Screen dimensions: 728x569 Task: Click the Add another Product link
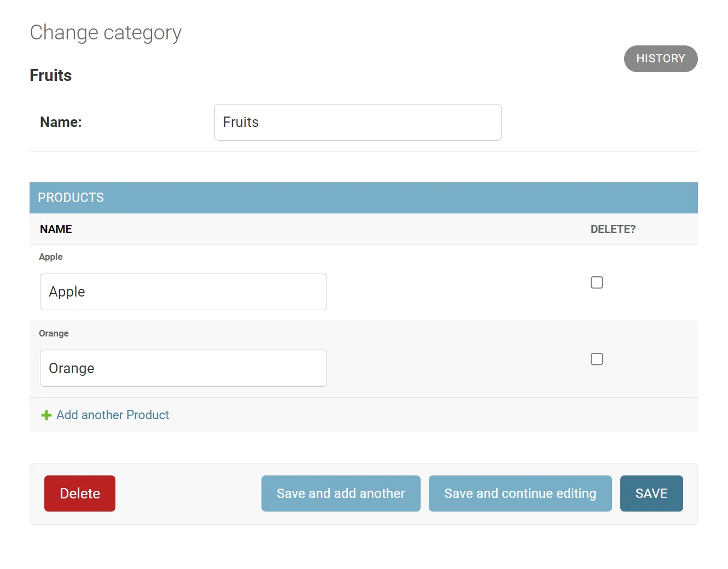[113, 415]
